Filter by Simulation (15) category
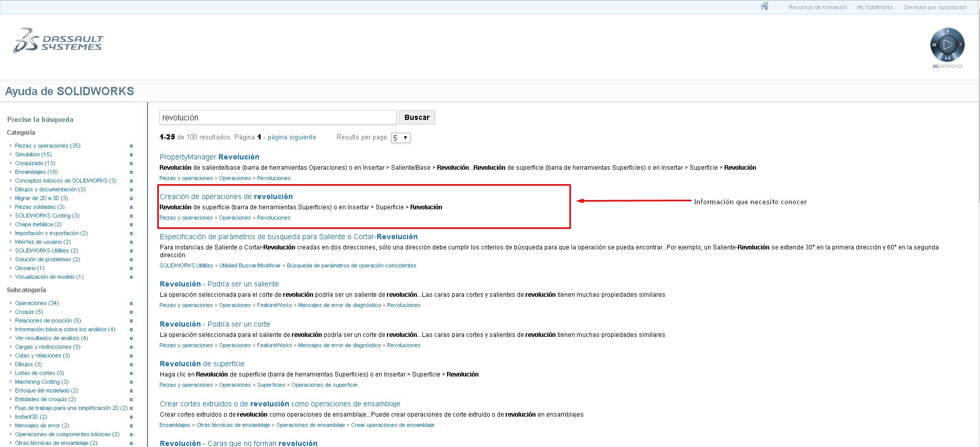980x447 pixels. [33, 154]
